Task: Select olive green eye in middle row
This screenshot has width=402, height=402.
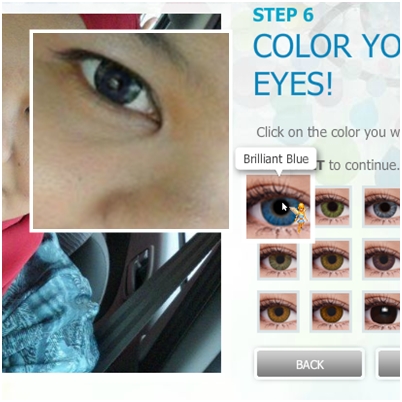Action: 278,260
